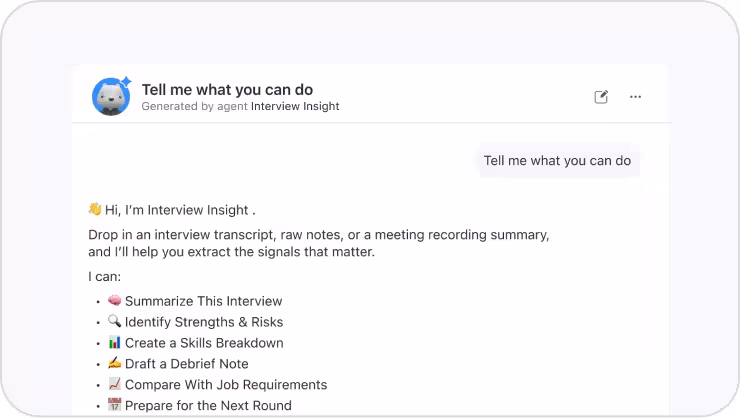740x418 pixels.
Task: Click the waving hand emoji
Action: (x=95, y=209)
